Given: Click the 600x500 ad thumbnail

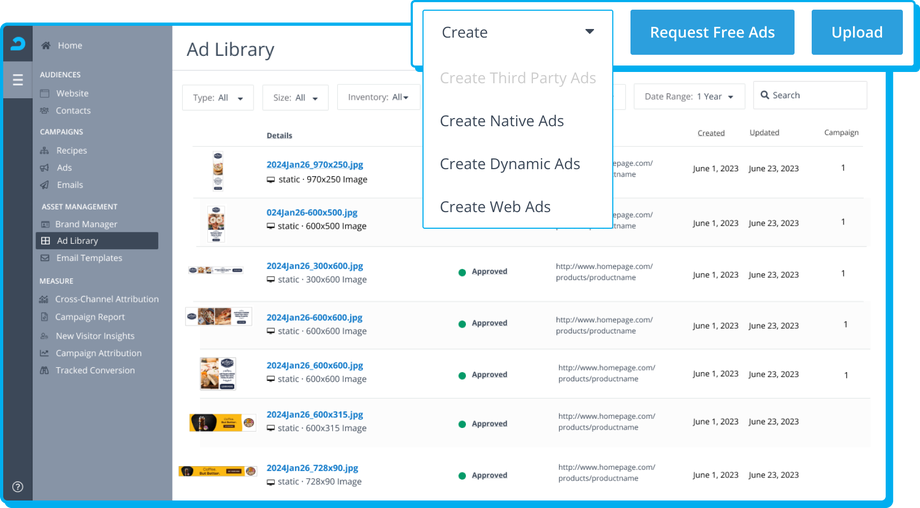Looking at the screenshot, I should [x=216, y=223].
